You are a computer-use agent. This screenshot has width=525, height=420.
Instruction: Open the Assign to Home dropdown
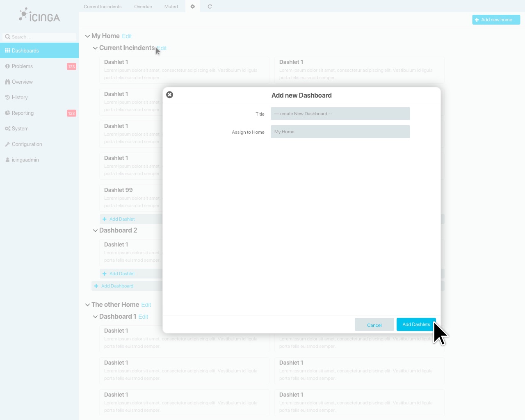(x=340, y=132)
